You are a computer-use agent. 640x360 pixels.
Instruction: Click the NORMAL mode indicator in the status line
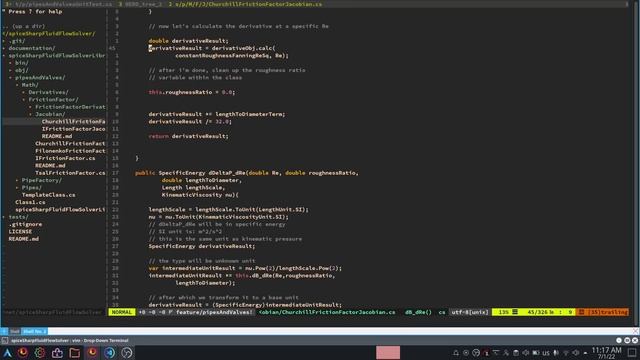point(122,312)
